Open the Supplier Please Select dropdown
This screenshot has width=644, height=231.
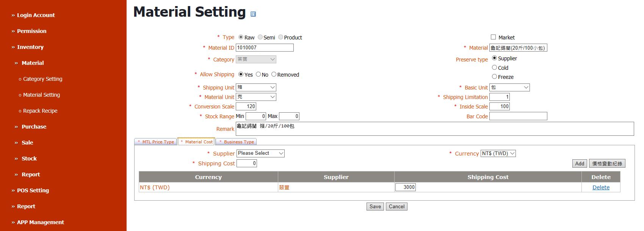click(x=260, y=153)
